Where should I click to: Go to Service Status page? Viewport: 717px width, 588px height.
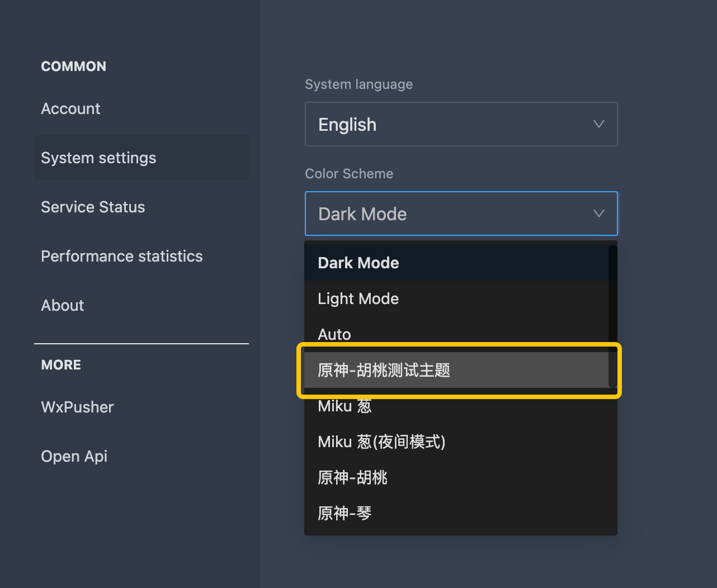(x=93, y=207)
